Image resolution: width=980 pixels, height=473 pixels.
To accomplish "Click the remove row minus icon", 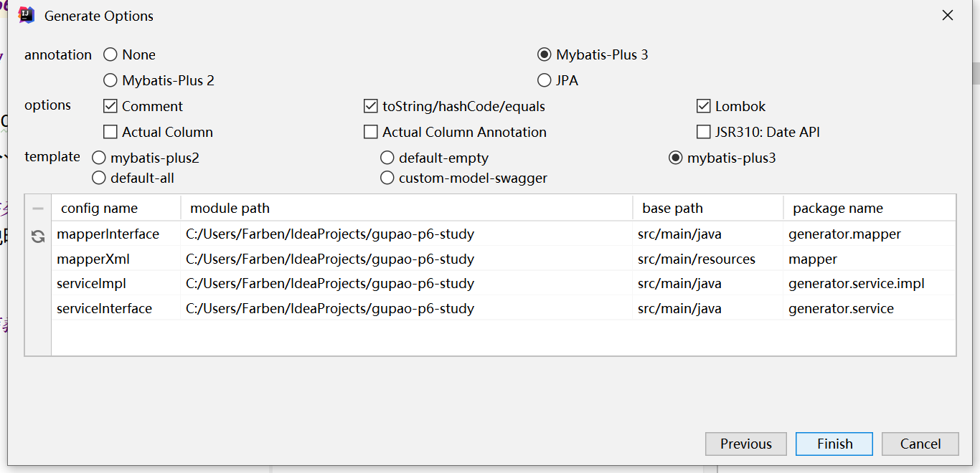I will pyautogui.click(x=38, y=209).
